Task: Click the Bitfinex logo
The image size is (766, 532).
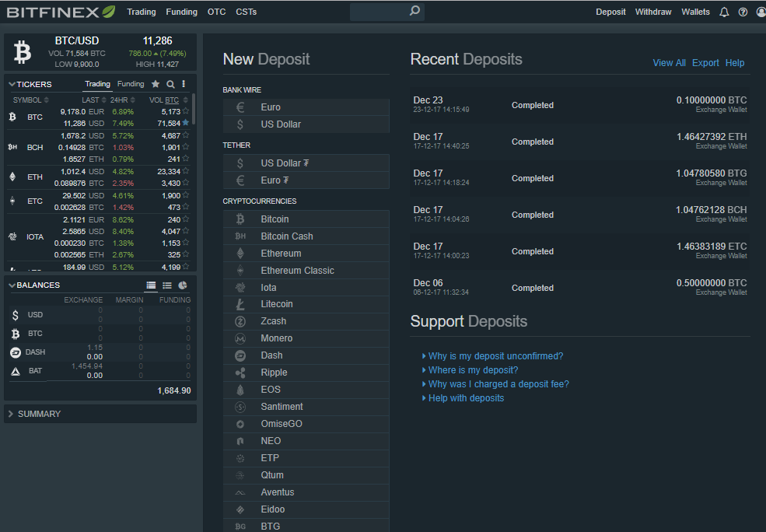Action: pos(61,12)
